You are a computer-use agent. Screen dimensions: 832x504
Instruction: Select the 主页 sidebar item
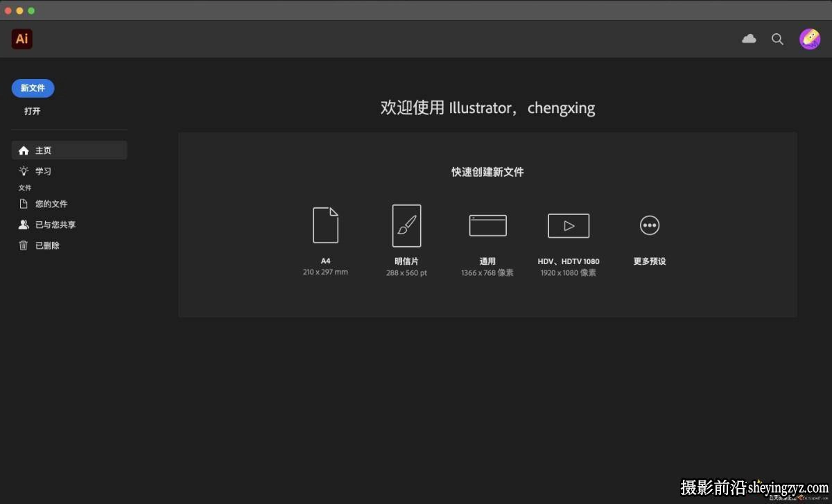coord(69,150)
